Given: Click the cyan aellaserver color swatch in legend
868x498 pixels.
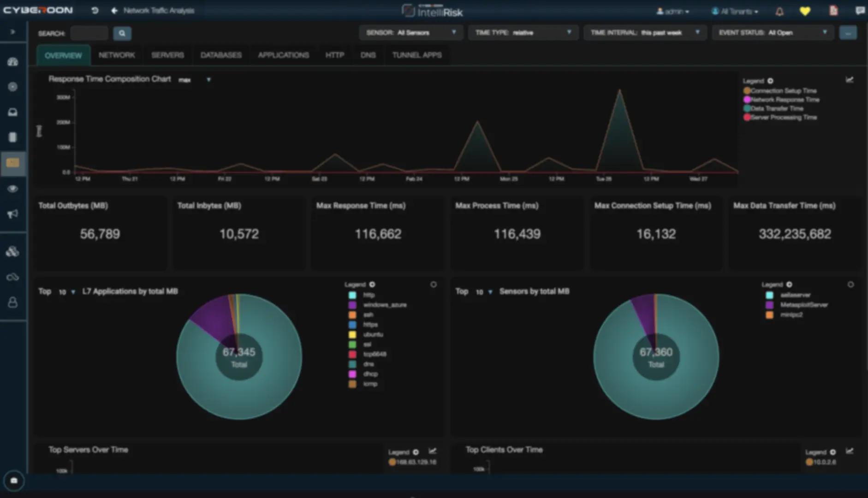Looking at the screenshot, I should (769, 295).
